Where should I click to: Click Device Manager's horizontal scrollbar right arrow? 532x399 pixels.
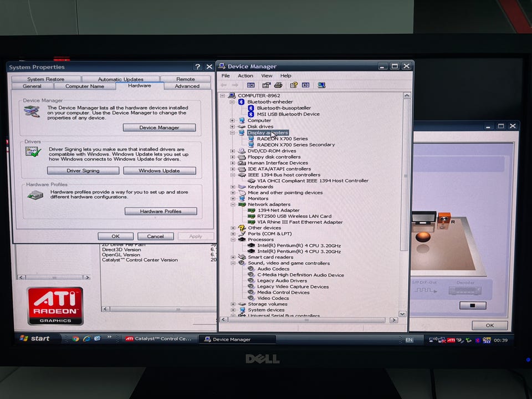coord(393,320)
